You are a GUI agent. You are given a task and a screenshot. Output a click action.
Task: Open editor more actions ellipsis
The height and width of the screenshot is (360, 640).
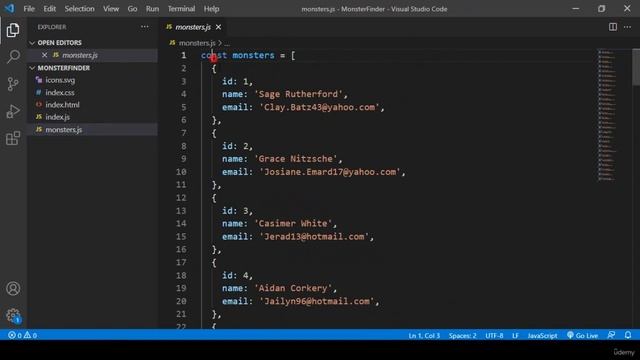[627, 27]
